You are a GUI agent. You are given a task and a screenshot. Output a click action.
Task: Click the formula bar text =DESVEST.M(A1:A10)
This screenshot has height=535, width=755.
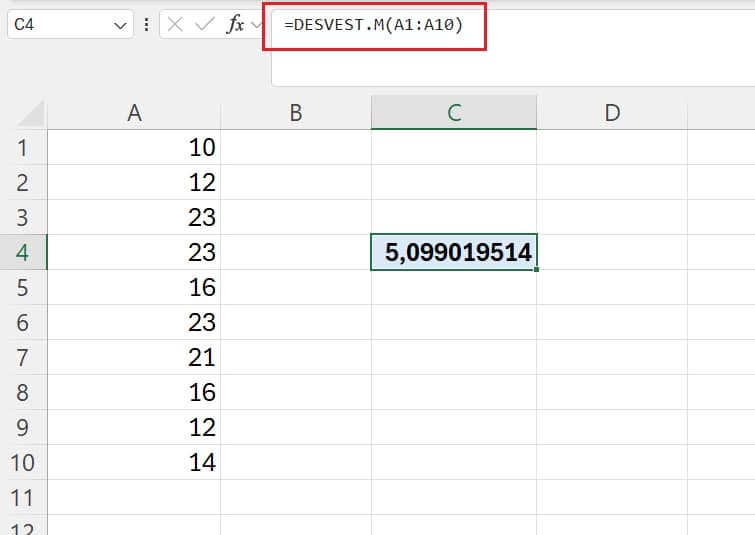[x=374, y=25]
